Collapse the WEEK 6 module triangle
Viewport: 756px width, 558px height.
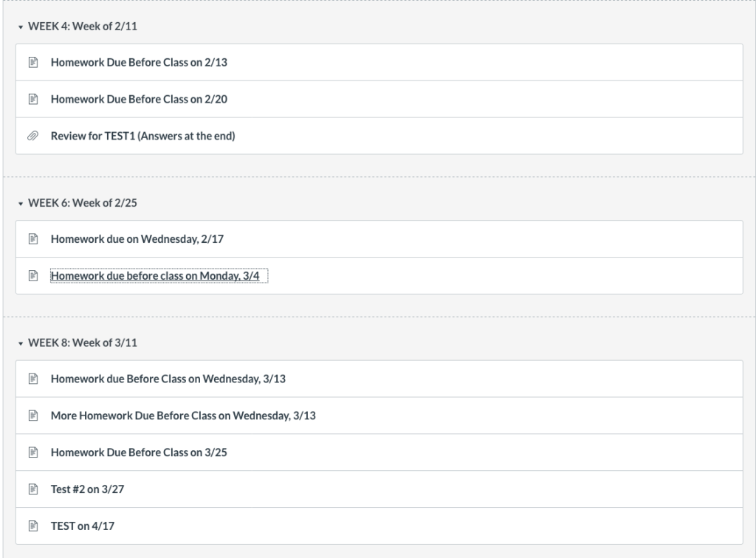coord(21,204)
